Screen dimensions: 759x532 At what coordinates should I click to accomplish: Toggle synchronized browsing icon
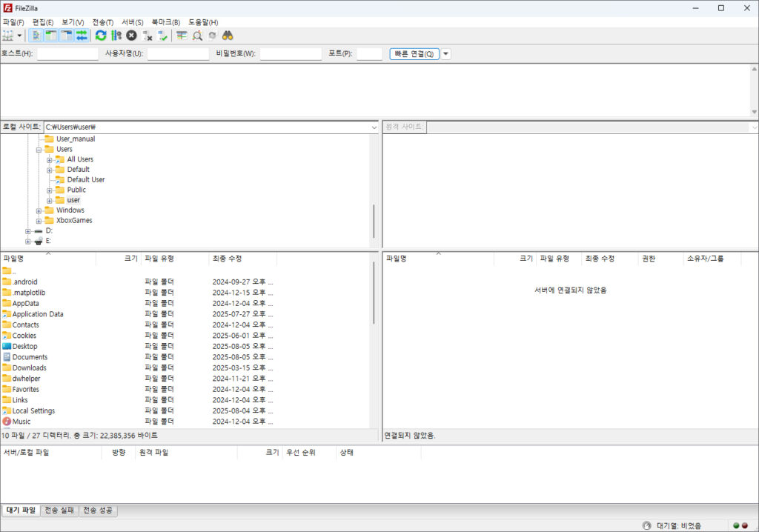pyautogui.click(x=212, y=36)
